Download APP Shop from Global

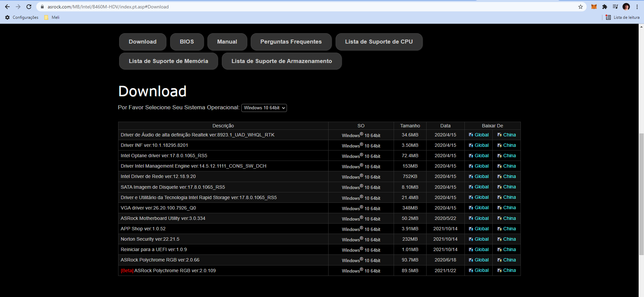click(479, 229)
